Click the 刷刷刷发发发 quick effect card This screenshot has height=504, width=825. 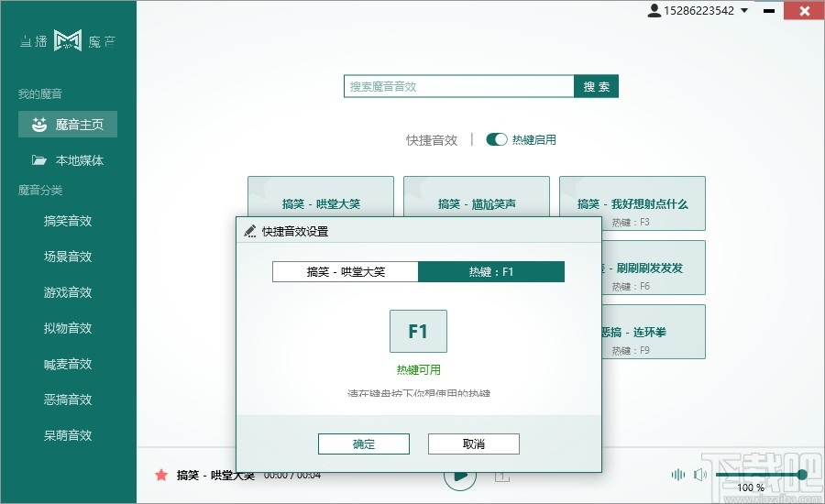[x=654, y=268]
